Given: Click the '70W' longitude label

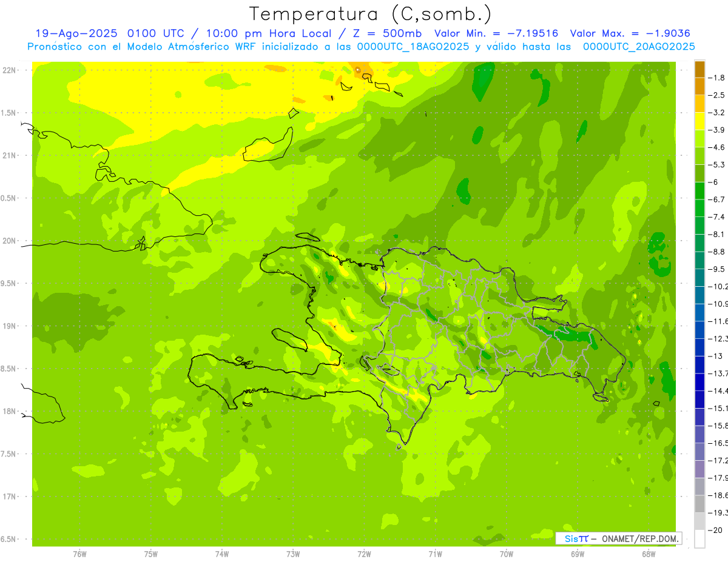Looking at the screenshot, I should coord(507,554).
